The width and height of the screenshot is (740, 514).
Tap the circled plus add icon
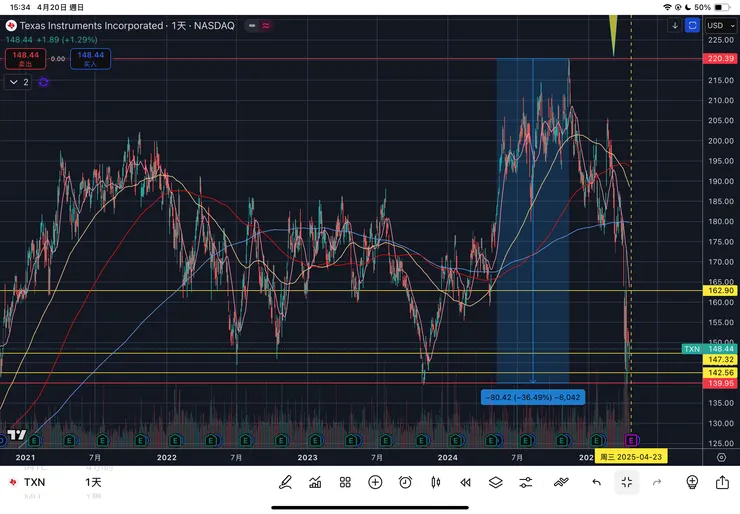[375, 482]
